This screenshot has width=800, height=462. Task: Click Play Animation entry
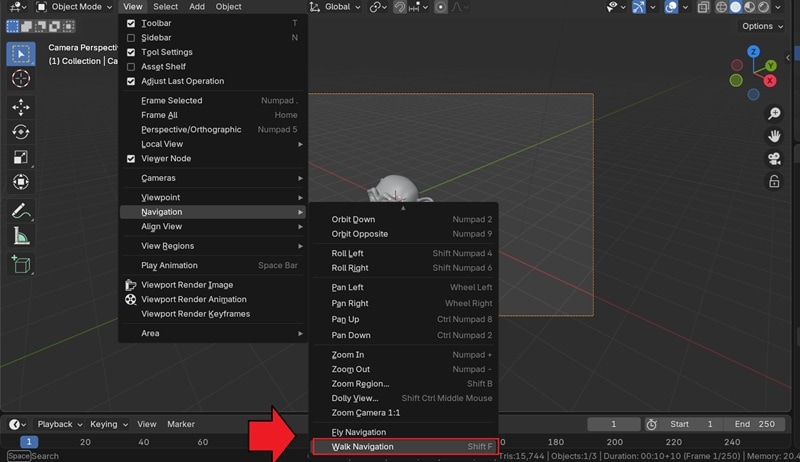213,266
